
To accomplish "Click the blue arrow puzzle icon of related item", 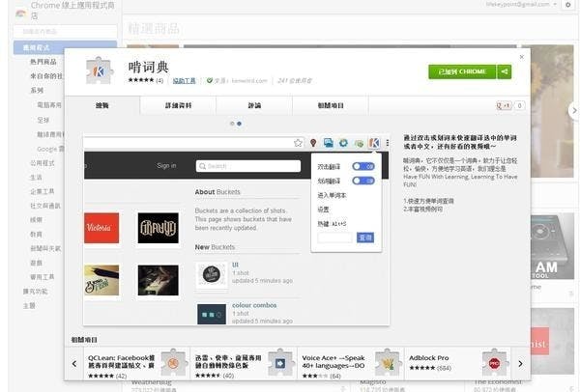I will pos(280,362).
